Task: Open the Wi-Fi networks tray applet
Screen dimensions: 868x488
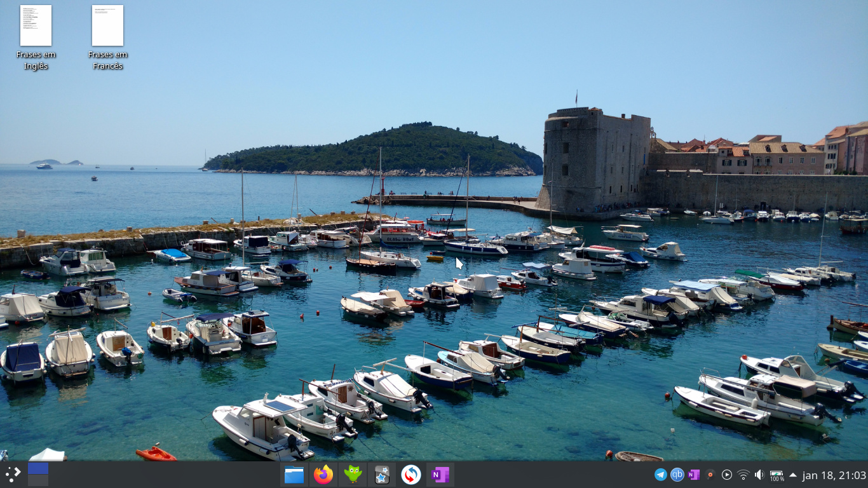Action: point(743,475)
